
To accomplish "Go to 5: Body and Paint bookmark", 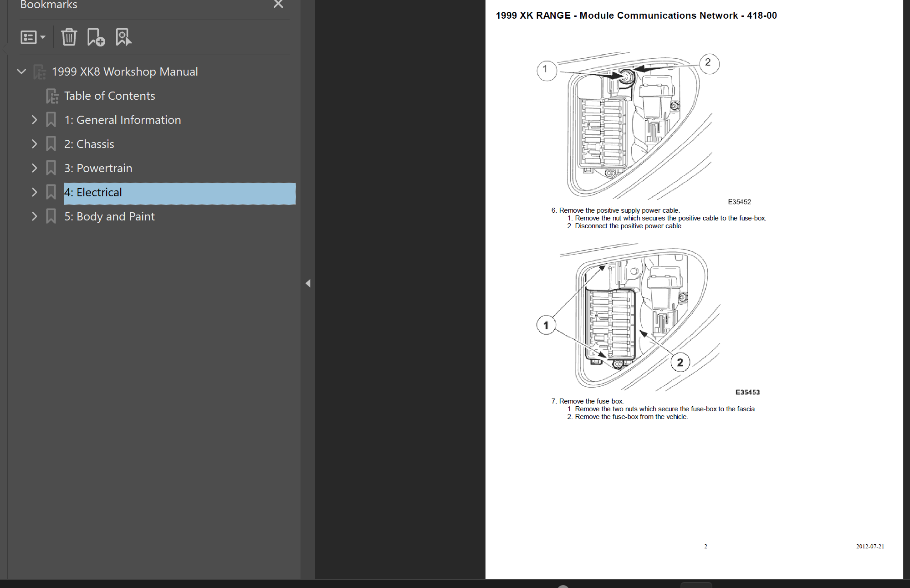I will 109,217.
